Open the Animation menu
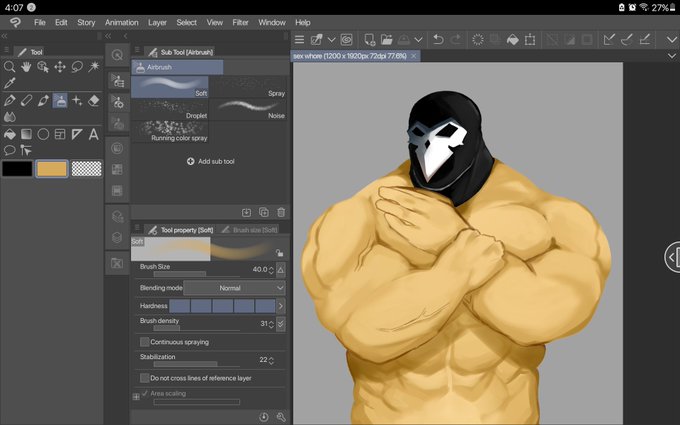Image resolution: width=680 pixels, height=425 pixels. [121, 23]
